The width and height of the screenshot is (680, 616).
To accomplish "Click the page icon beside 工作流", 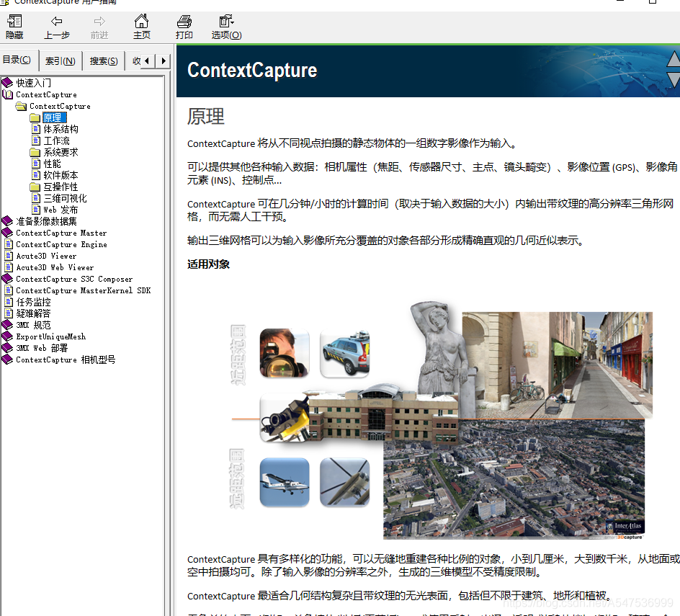I will coord(37,140).
